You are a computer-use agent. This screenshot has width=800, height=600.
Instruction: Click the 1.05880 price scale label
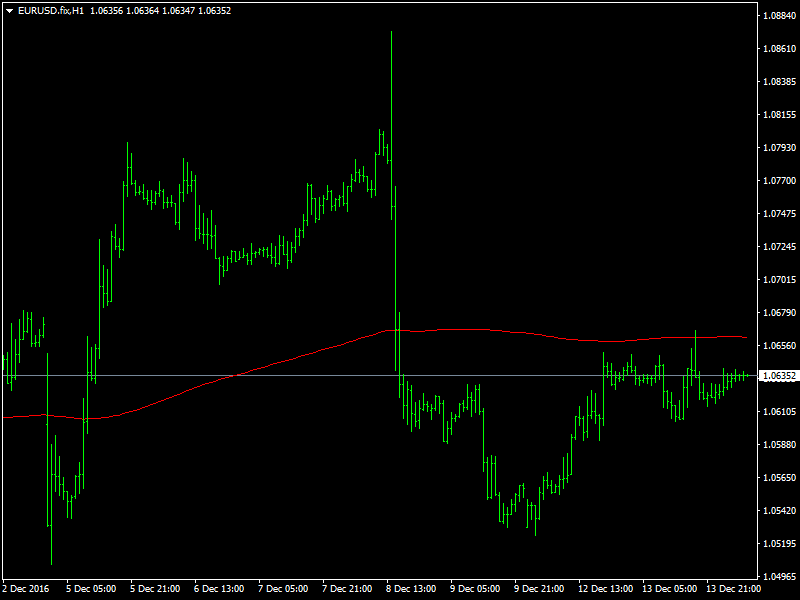tap(779, 445)
